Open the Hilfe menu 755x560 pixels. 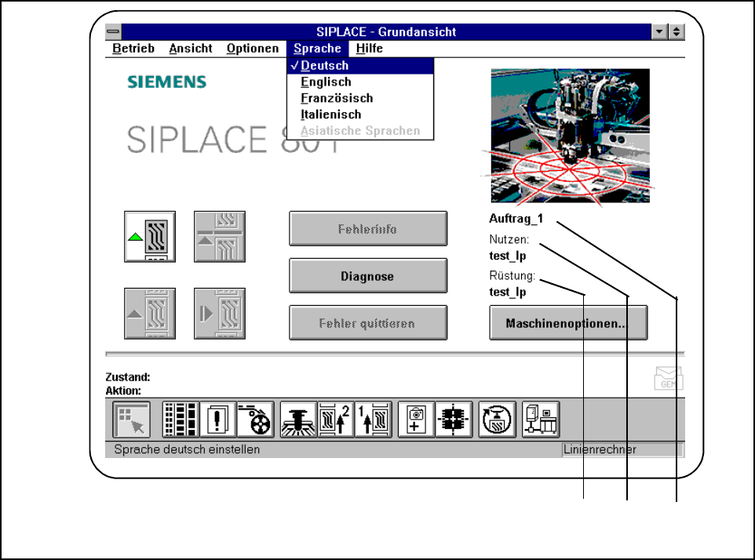[x=370, y=49]
